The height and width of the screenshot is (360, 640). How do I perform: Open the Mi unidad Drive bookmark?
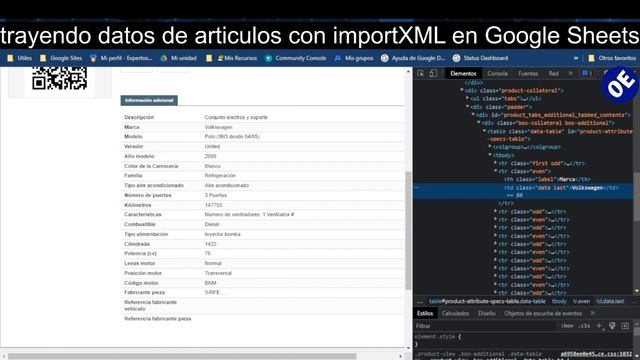point(179,58)
